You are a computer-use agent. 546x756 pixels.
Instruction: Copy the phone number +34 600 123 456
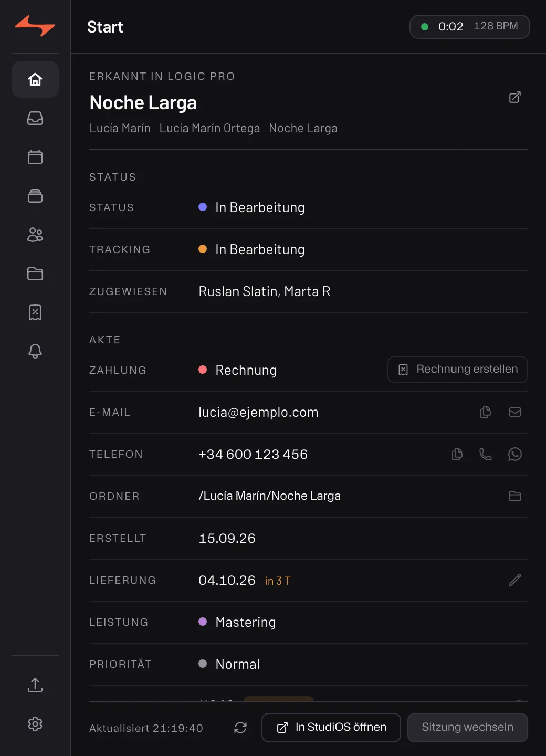(x=457, y=454)
